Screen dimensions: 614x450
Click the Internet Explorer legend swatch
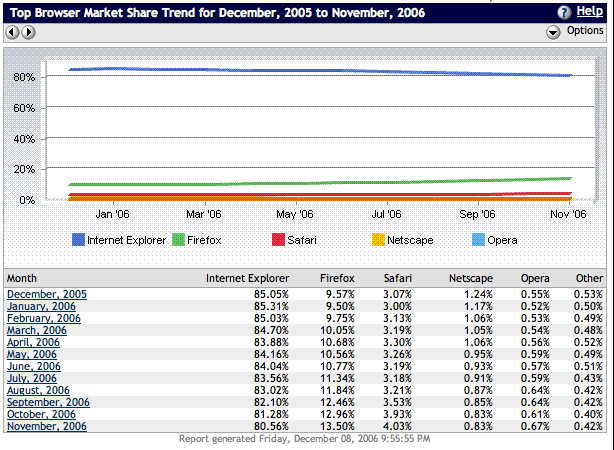coord(78,239)
